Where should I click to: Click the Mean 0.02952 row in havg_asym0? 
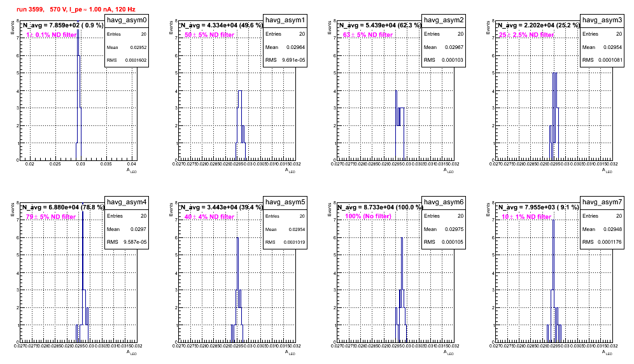[x=127, y=47]
